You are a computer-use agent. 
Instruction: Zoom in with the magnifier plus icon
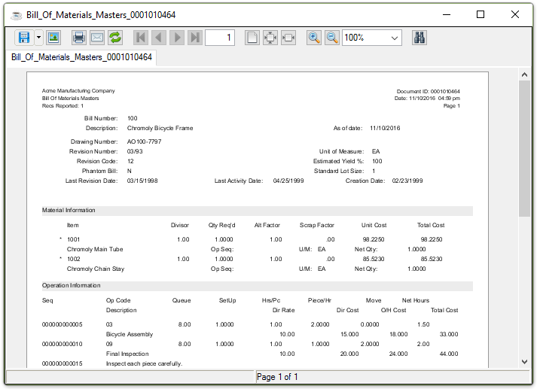(314, 37)
